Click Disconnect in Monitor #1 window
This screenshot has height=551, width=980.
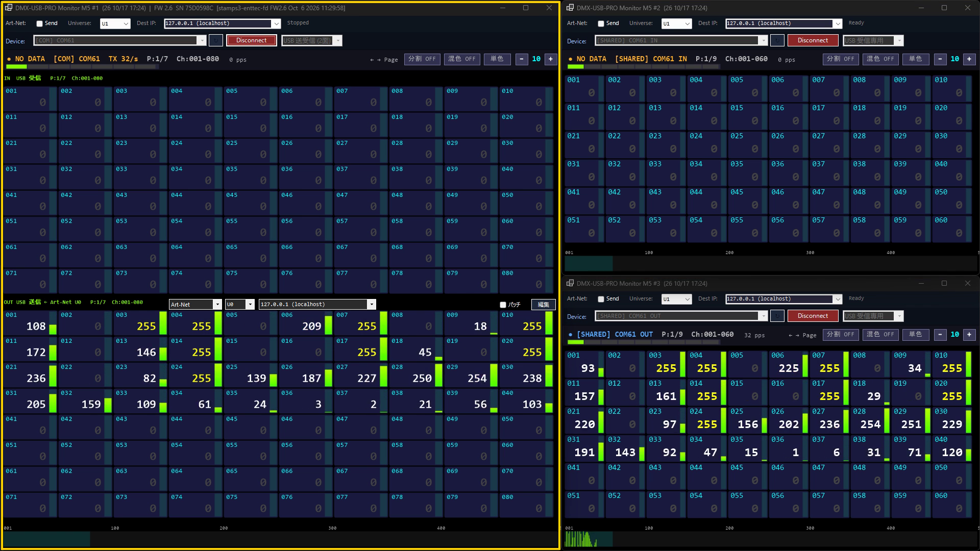252,40
